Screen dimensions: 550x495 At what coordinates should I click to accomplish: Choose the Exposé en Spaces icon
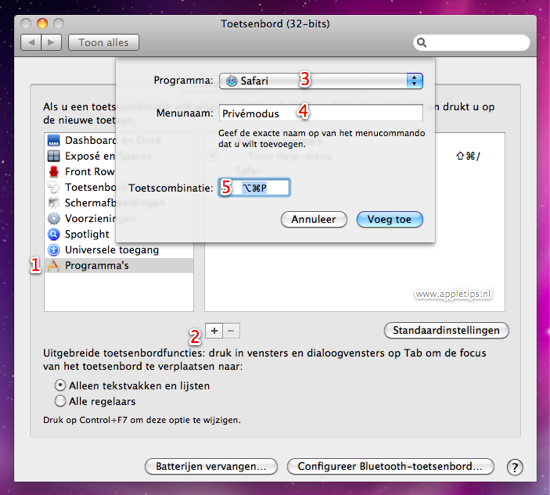(x=54, y=156)
